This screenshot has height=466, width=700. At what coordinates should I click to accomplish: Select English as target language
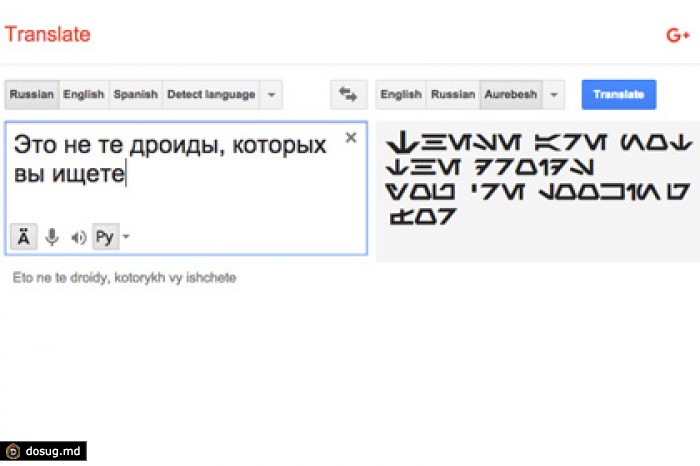(401, 95)
